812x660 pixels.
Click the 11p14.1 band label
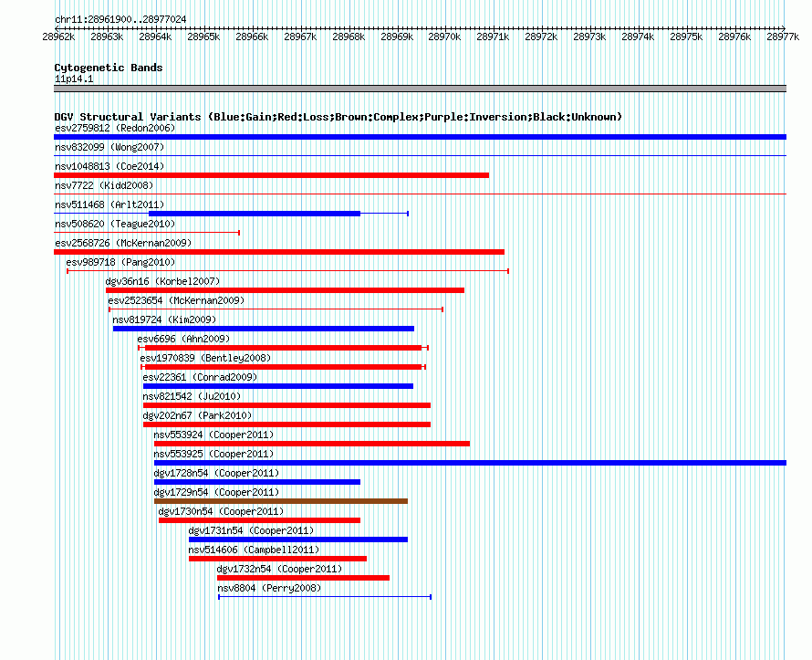tap(74, 79)
